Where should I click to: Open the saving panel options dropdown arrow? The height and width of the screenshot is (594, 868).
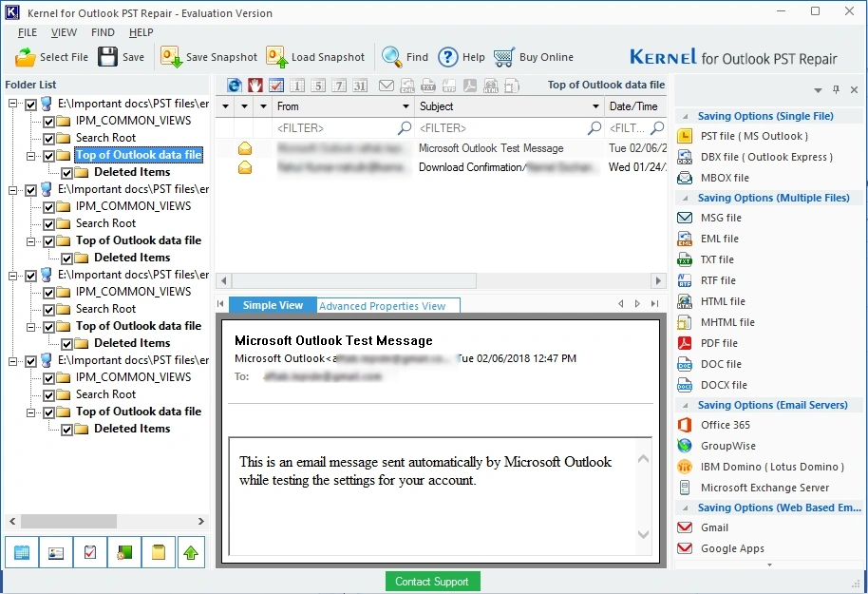point(819,90)
